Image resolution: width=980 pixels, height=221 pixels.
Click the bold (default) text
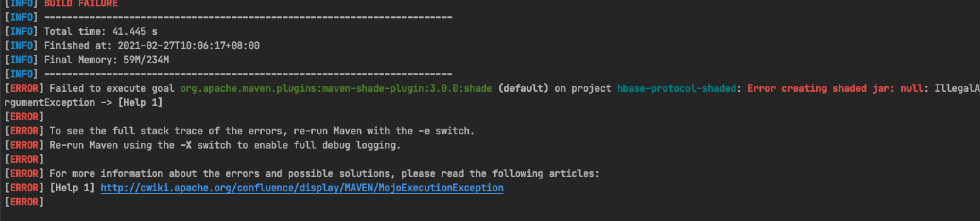523,88
